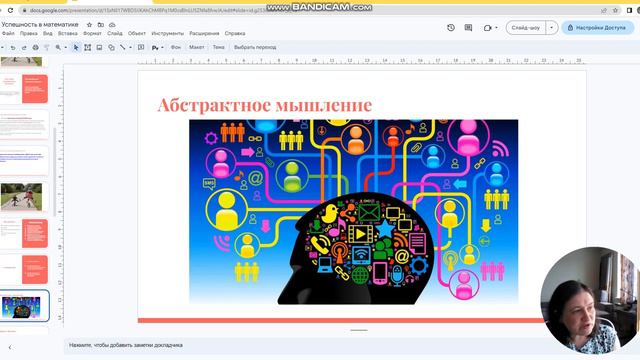Image resolution: width=640 pixels, height=360 pixels.
Task: Open the Слайд menu
Action: [x=115, y=33]
